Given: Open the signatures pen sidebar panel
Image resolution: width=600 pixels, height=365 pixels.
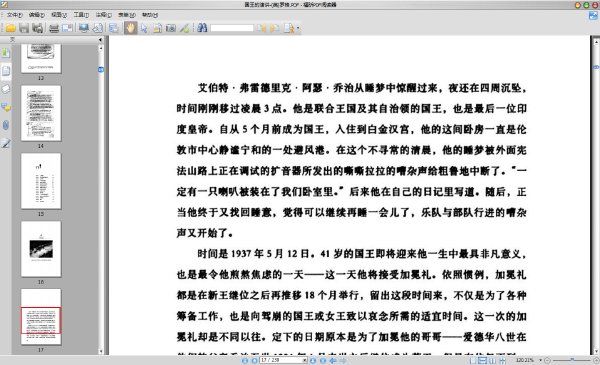Looking at the screenshot, I should click(6, 143).
